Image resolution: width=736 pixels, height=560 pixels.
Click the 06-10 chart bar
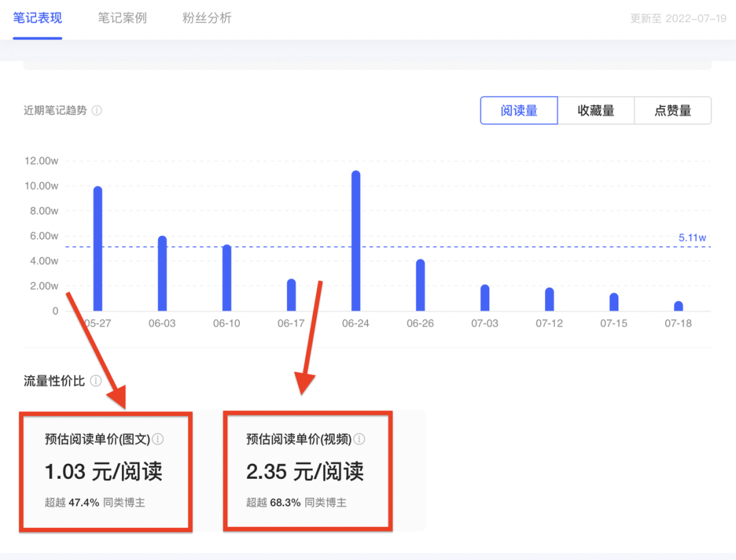point(227,278)
